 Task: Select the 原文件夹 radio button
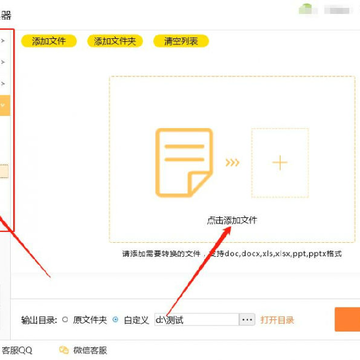tap(65, 320)
